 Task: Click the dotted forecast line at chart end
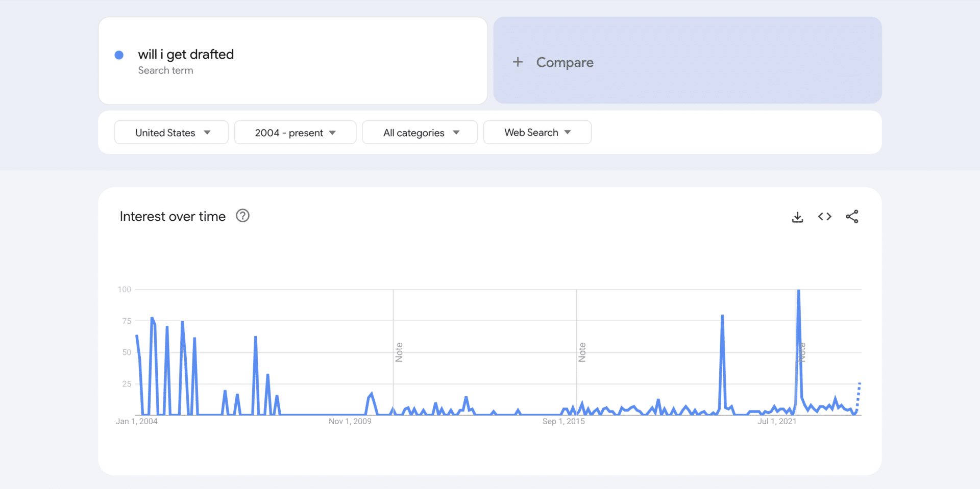click(858, 398)
